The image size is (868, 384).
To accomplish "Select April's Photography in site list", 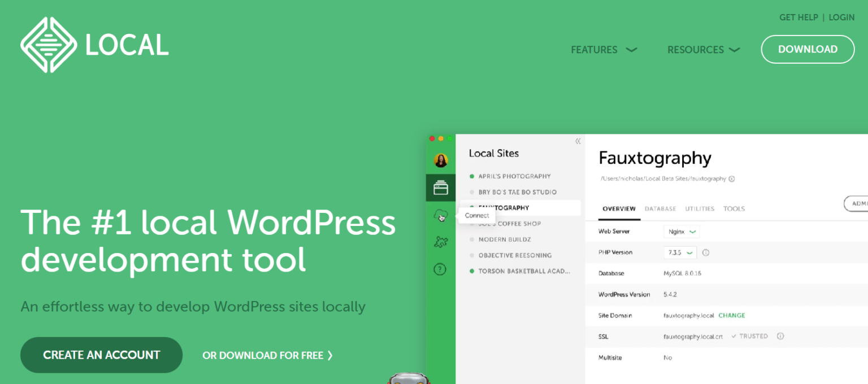I will click(514, 176).
